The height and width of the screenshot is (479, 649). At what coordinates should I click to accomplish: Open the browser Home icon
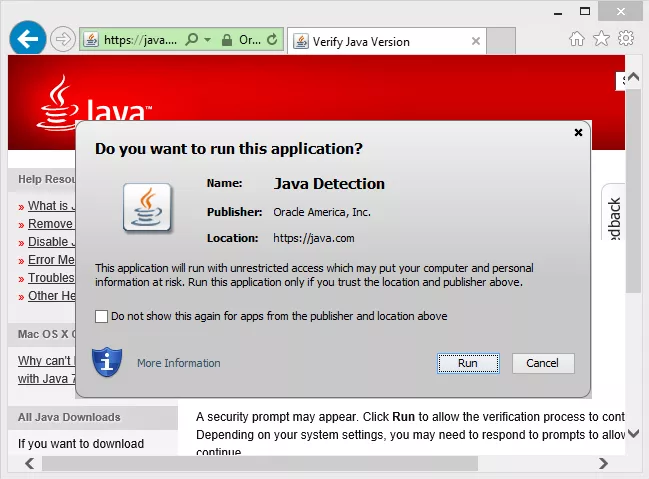tap(577, 39)
